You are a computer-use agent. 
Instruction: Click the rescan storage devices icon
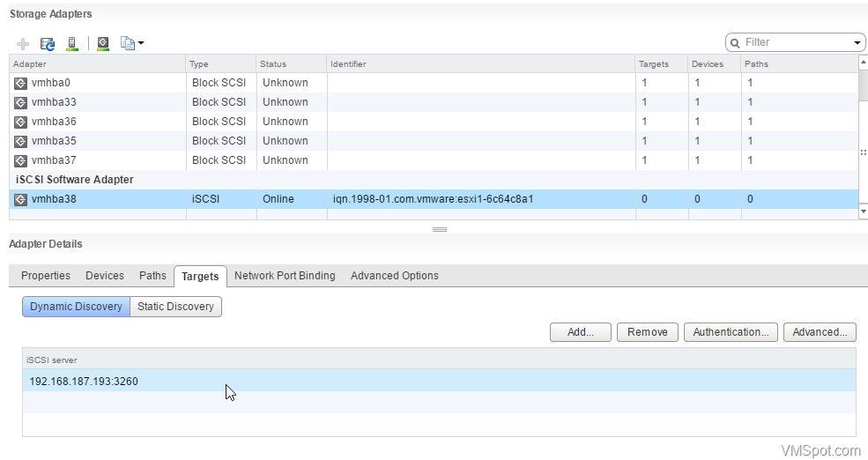[x=72, y=43]
